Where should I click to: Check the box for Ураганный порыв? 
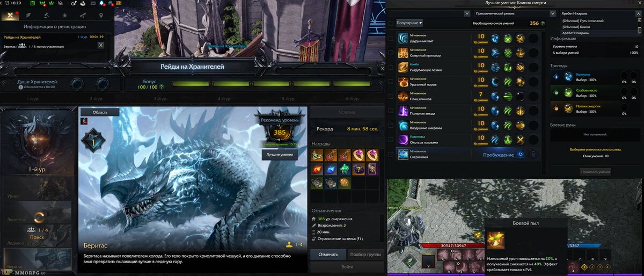click(391, 82)
